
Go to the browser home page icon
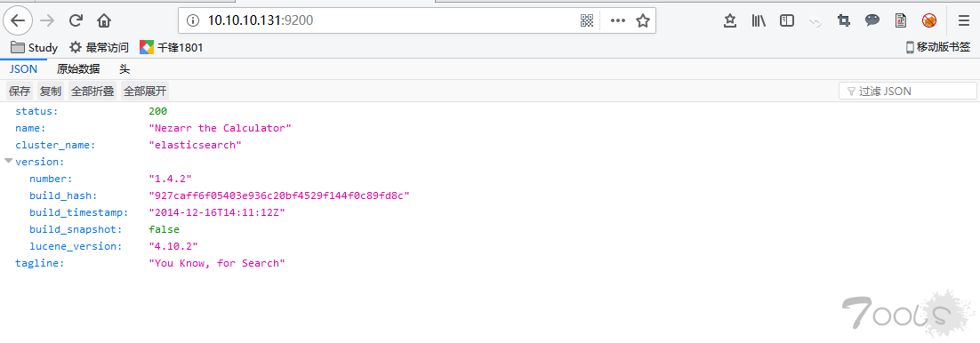104,20
